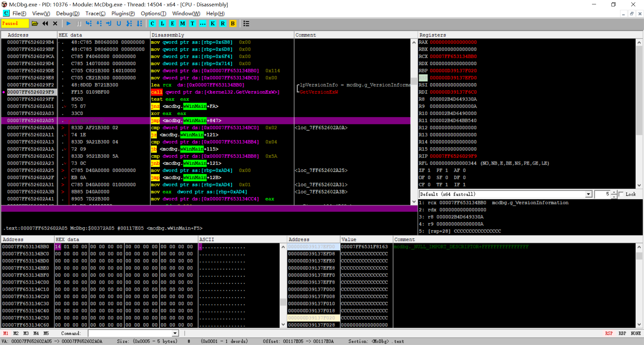Screen dimensions: 644x345
Task: Open the Log window via L icon
Action: 162,23
